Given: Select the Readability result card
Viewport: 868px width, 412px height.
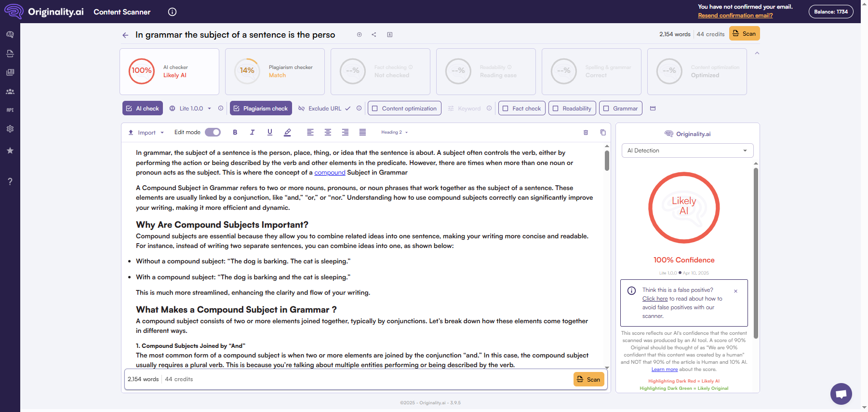Looking at the screenshot, I should (x=486, y=71).
